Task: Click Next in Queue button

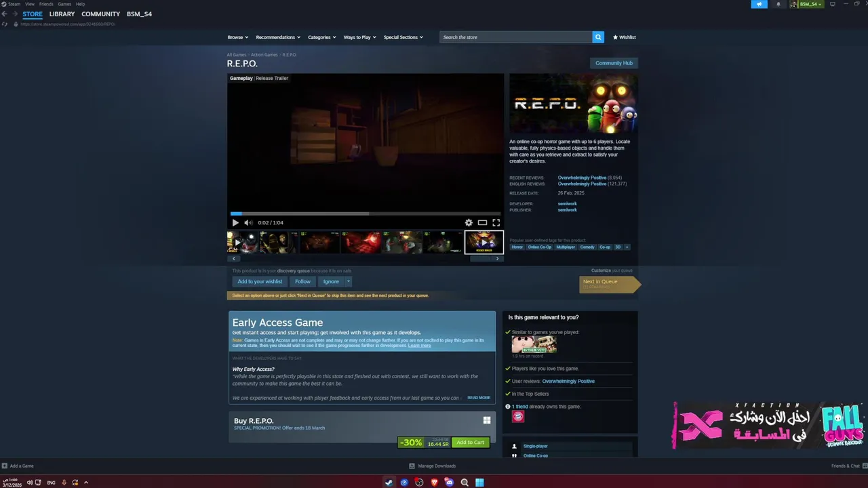Action: pyautogui.click(x=609, y=284)
